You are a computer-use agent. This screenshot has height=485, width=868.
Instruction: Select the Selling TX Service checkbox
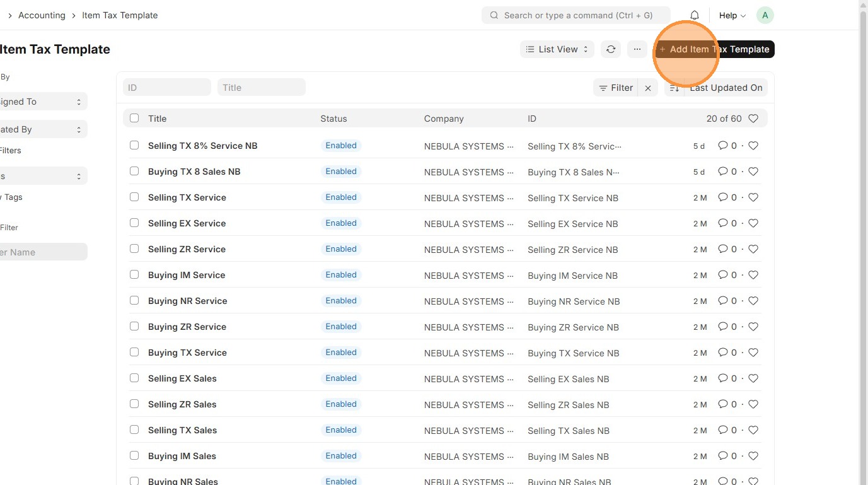point(134,197)
